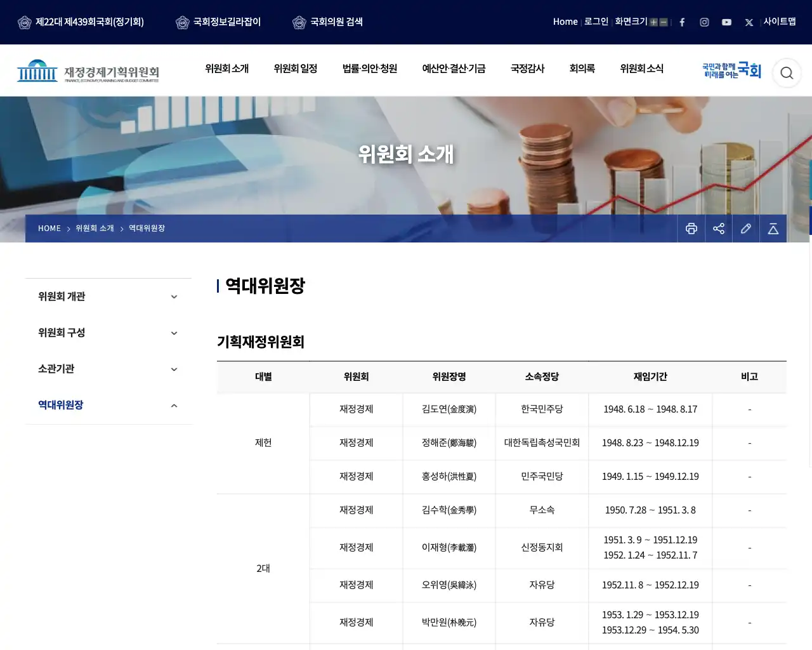Click emblem beside 제22대 제439회국회
The width and height of the screenshot is (812, 650).
coord(25,23)
